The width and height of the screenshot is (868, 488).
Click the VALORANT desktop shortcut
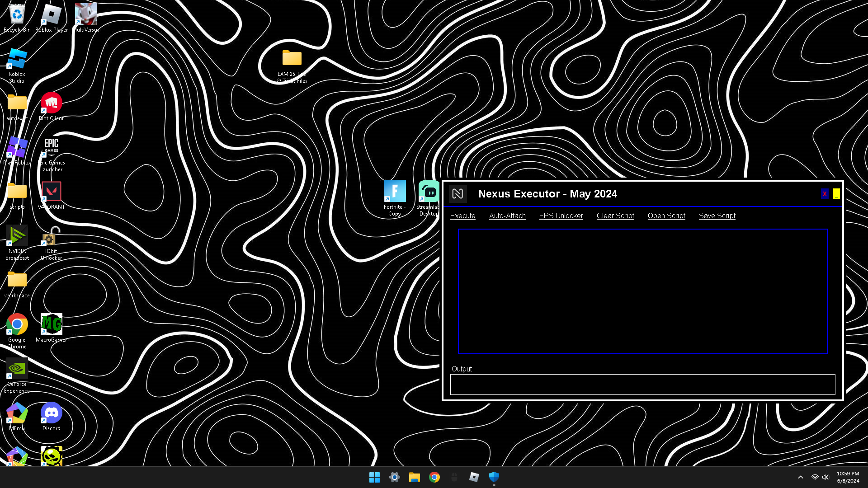(x=51, y=192)
